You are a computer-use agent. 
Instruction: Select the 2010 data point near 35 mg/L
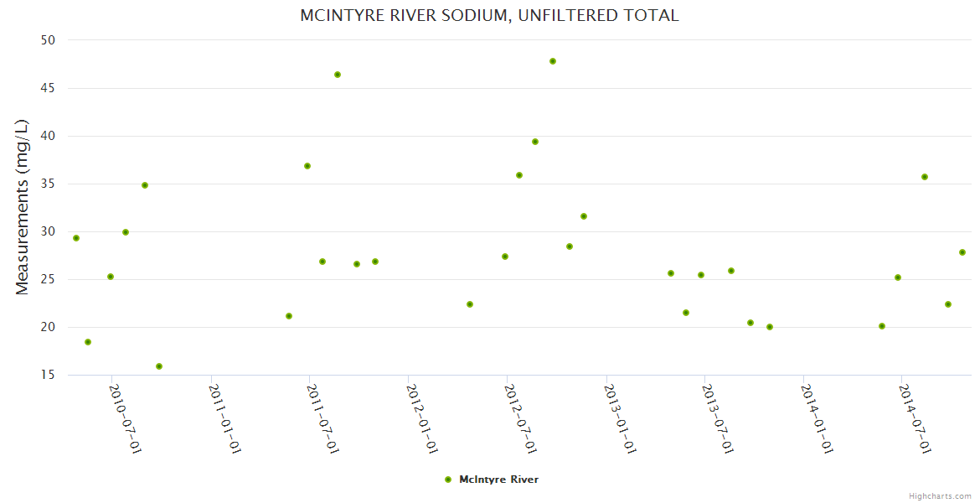(145, 185)
